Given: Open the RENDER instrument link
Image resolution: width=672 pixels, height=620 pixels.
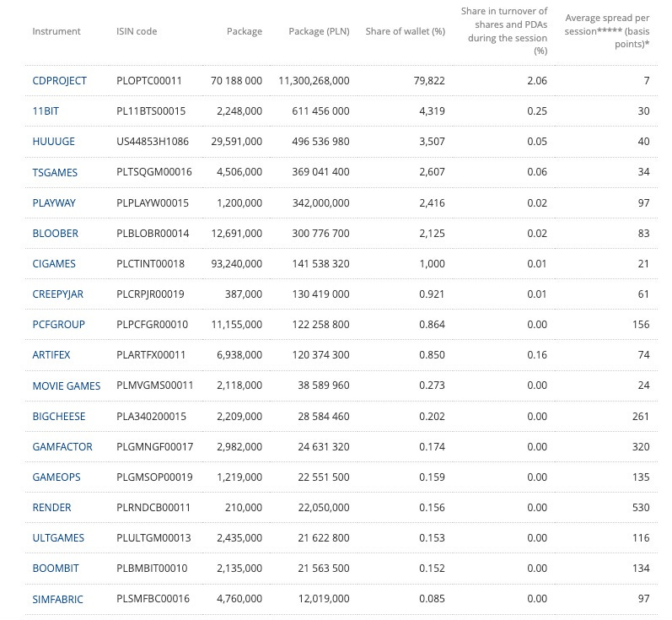Looking at the screenshot, I should 52,508.
